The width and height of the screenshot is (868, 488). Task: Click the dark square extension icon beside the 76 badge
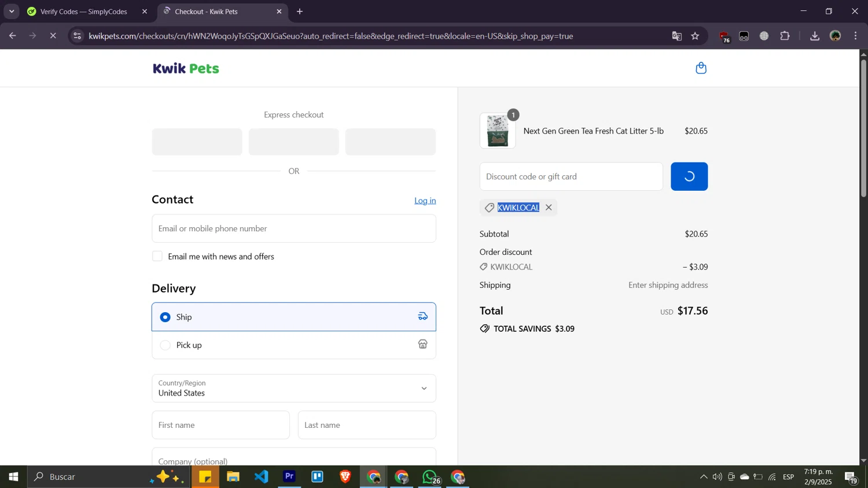pyautogui.click(x=744, y=36)
